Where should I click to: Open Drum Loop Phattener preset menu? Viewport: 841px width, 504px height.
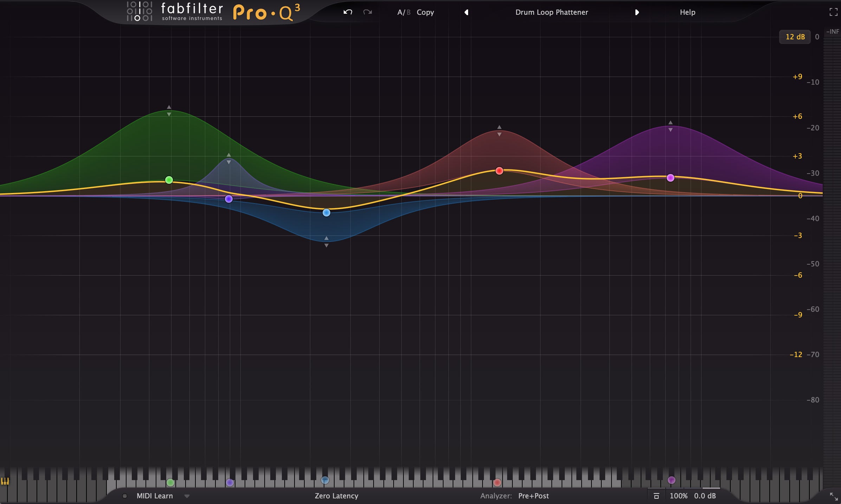click(x=551, y=12)
